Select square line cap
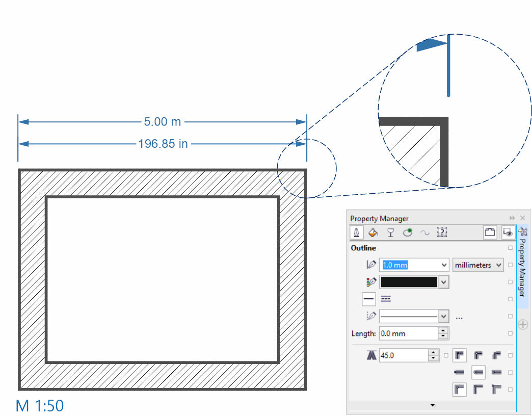 coord(460,372)
